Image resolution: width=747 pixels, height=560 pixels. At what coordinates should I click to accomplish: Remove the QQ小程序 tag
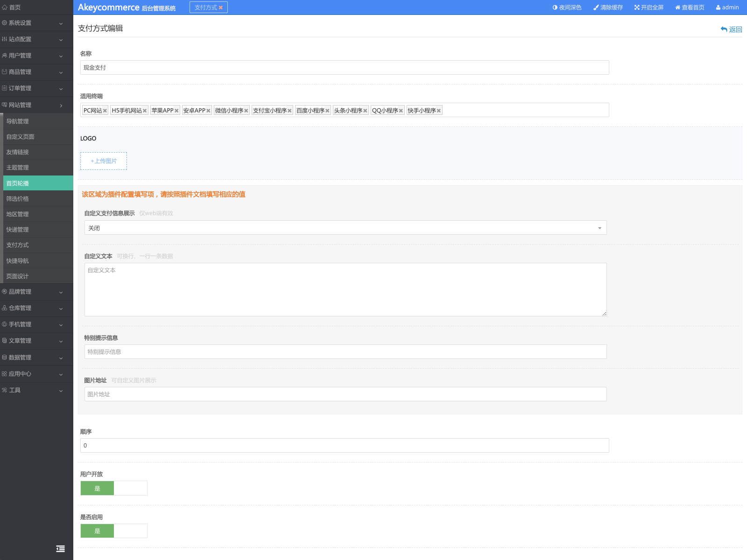pos(401,111)
